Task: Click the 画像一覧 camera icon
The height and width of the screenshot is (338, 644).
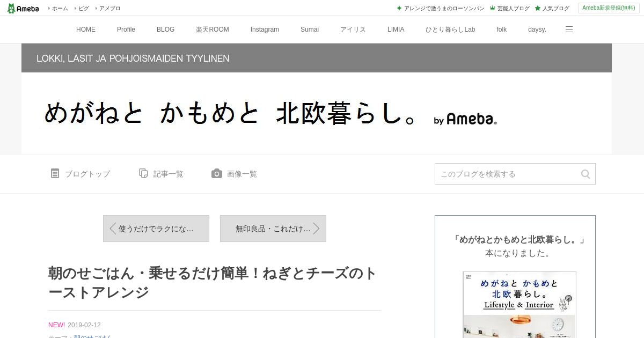Action: [217, 173]
